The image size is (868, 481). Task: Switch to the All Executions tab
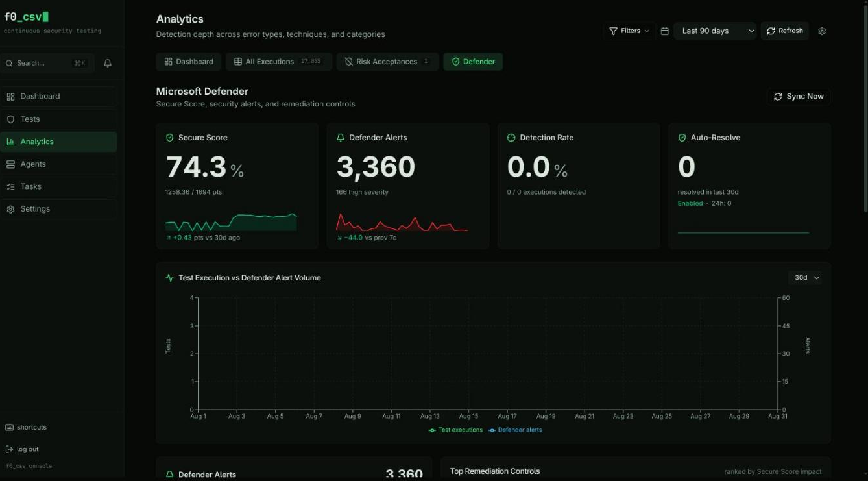(x=279, y=62)
